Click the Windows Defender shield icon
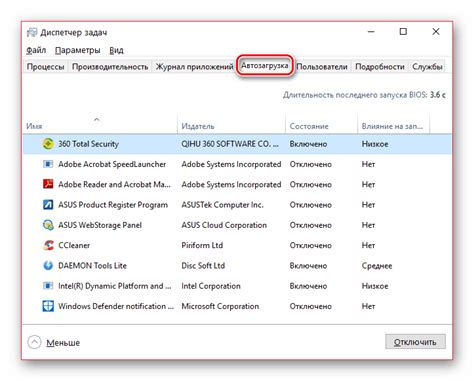Screen dimensions: 474x381 pos(48,306)
